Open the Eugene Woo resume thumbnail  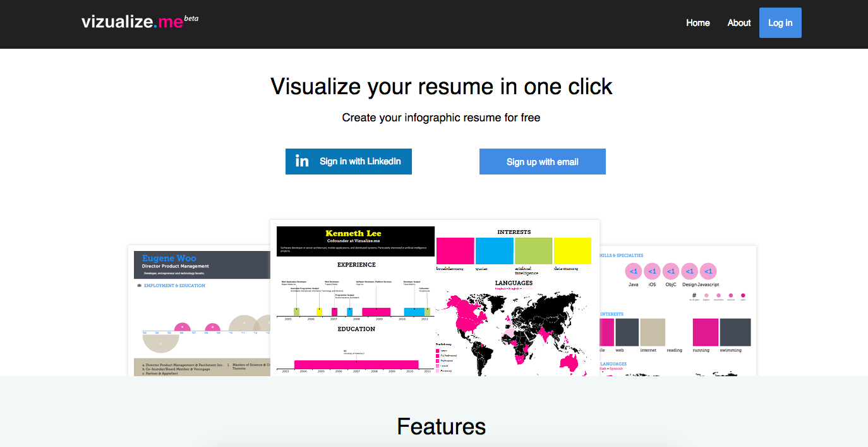click(x=198, y=310)
